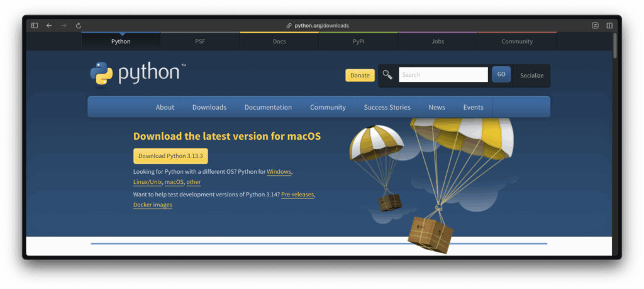Switch to the Community top tab
The image size is (644, 289).
pyautogui.click(x=517, y=42)
